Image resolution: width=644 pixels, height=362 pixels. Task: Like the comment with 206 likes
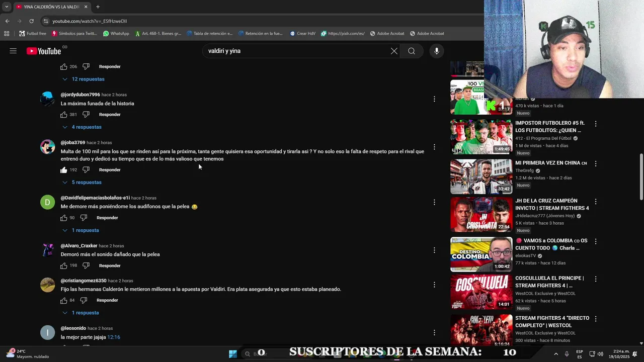point(64,66)
